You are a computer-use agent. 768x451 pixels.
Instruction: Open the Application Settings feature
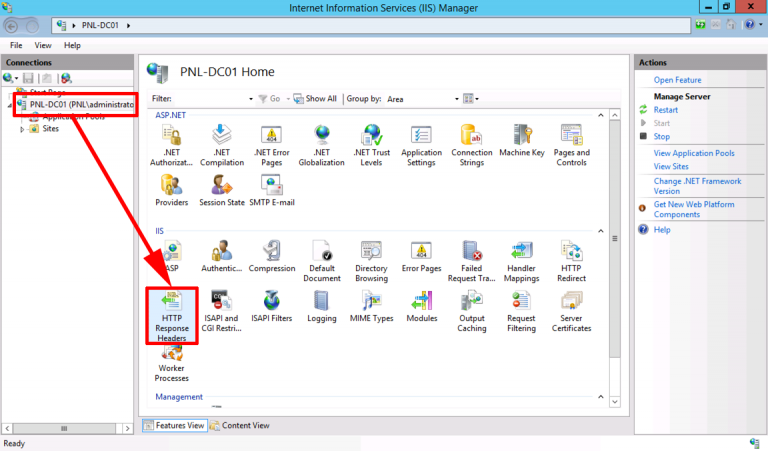click(421, 145)
